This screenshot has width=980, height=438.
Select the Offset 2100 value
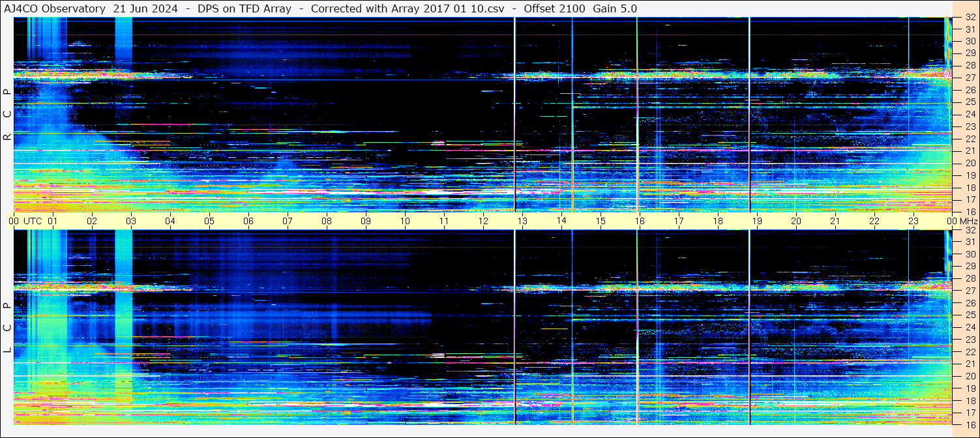pyautogui.click(x=554, y=9)
